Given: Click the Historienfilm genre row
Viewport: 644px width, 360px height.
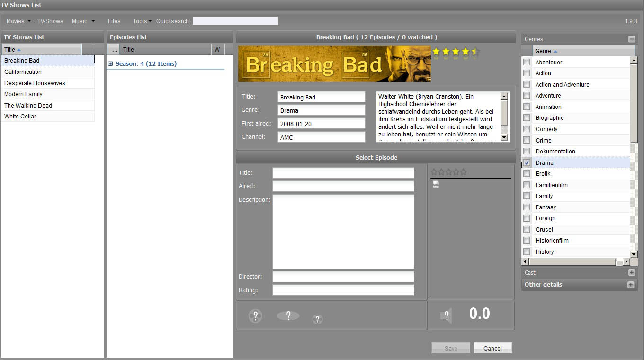Looking at the screenshot, I should click(576, 240).
